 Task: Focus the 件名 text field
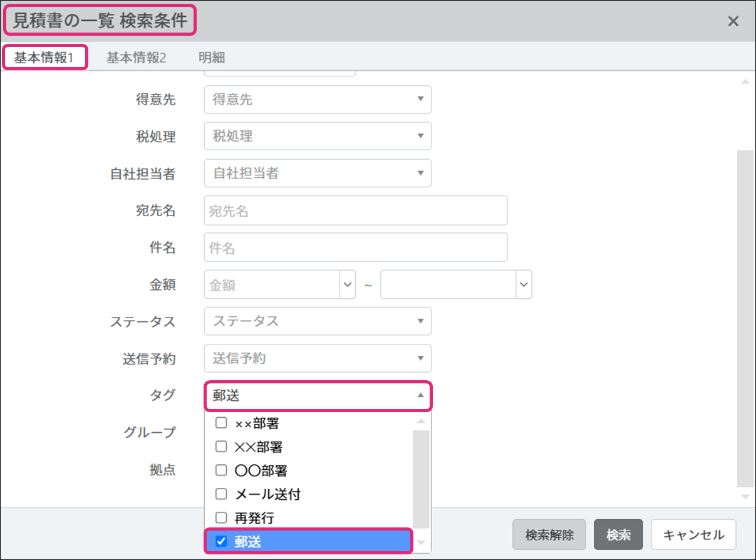pos(355,247)
